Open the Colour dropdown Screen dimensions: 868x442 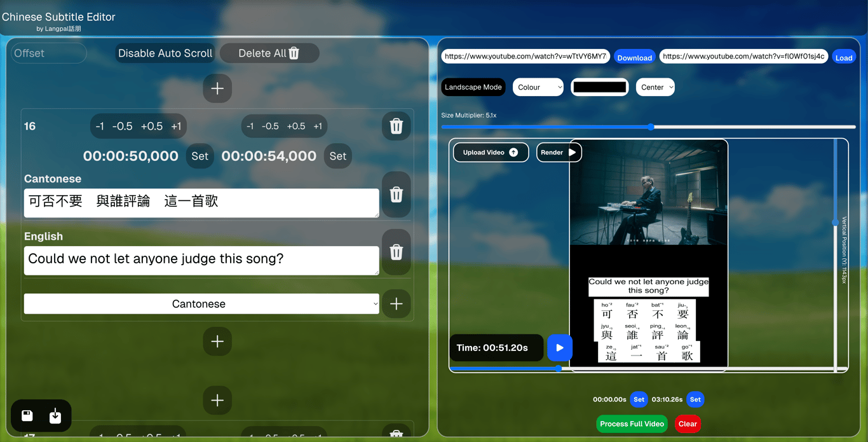(x=538, y=87)
